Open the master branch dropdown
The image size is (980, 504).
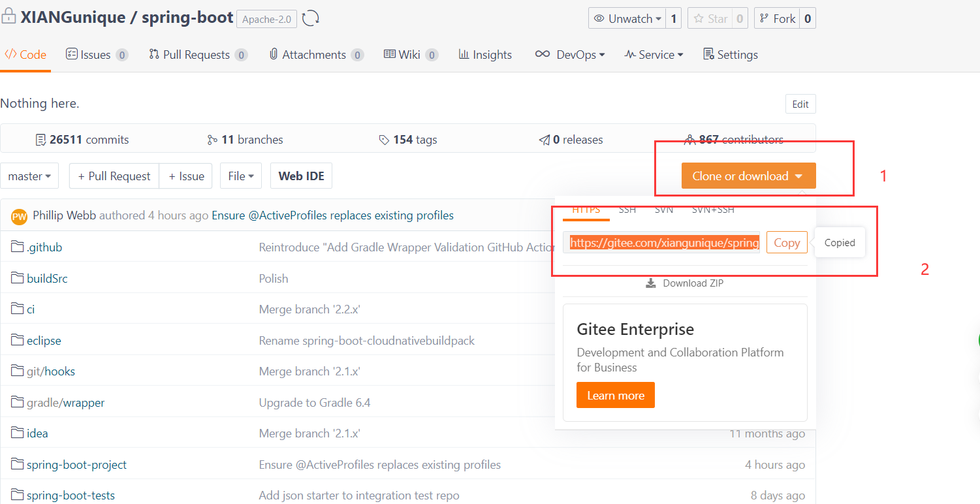coord(29,176)
